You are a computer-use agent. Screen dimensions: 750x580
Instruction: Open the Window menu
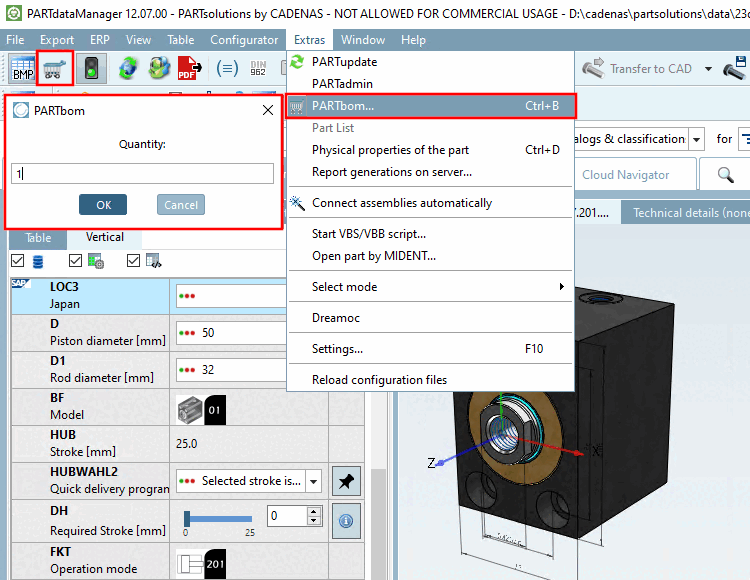tap(363, 40)
